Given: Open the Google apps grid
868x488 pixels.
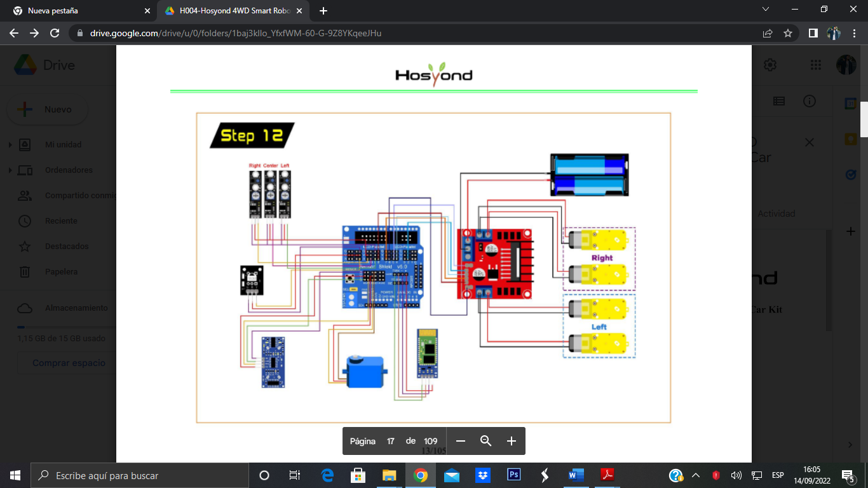Looking at the screenshot, I should pyautogui.click(x=816, y=65).
